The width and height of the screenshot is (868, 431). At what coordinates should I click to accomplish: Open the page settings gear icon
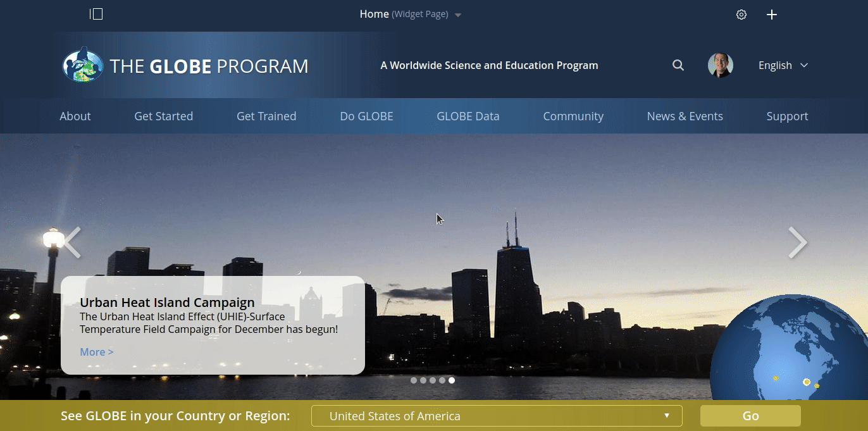pos(741,15)
